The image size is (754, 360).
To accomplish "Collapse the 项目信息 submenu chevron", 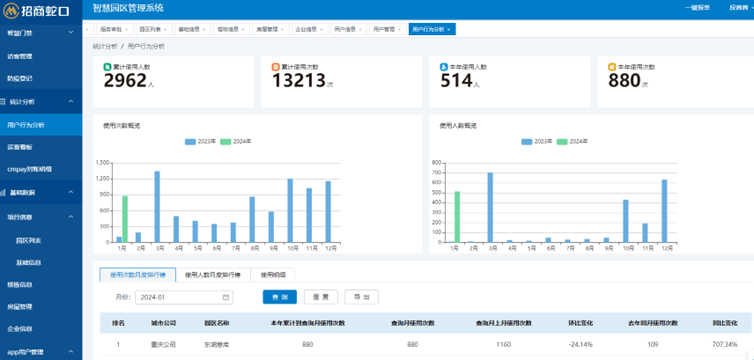I will 71,217.
